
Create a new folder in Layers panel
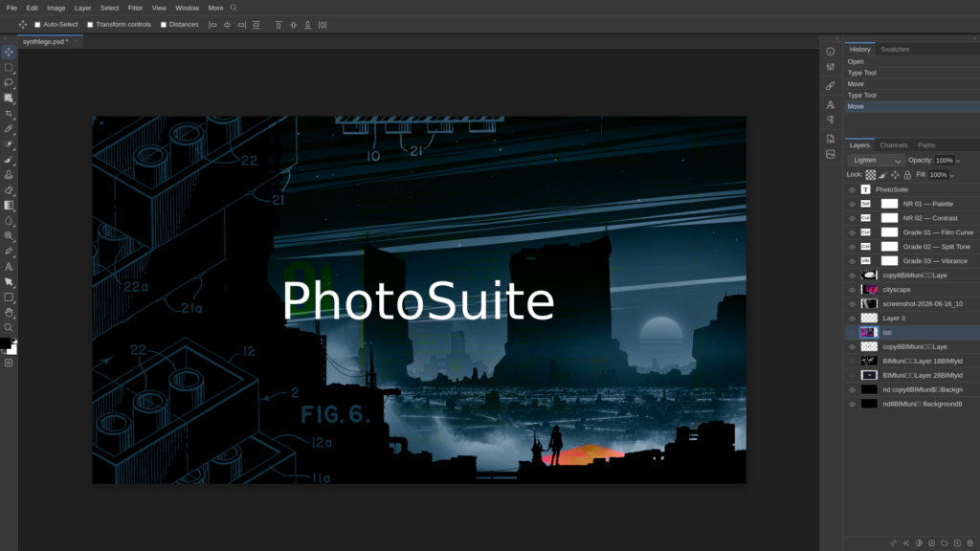tap(945, 543)
